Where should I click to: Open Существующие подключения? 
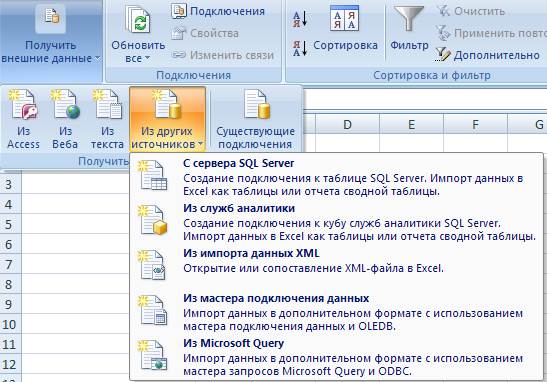[x=255, y=119]
